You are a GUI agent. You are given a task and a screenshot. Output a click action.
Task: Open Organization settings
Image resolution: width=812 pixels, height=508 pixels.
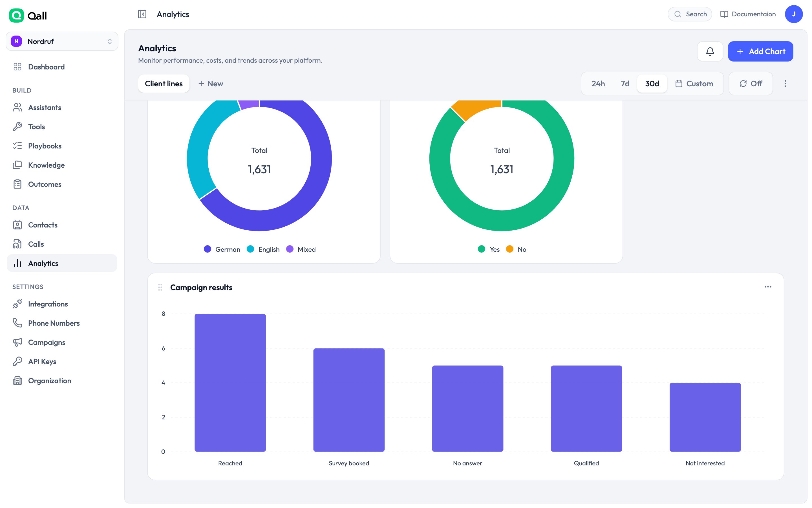[62, 380]
